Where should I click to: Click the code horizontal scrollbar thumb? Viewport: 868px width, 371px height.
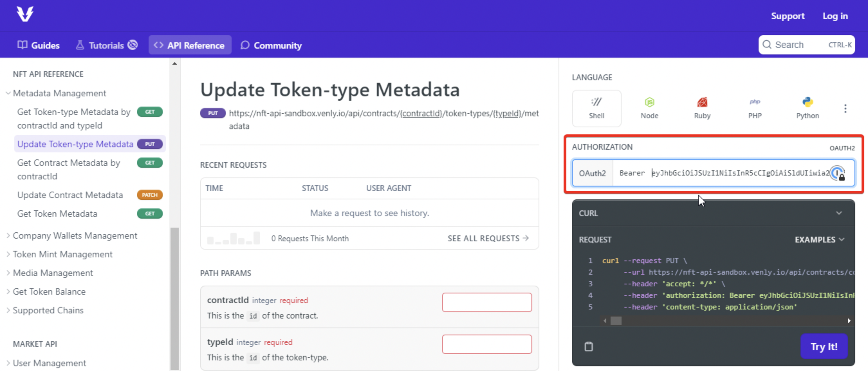click(616, 321)
